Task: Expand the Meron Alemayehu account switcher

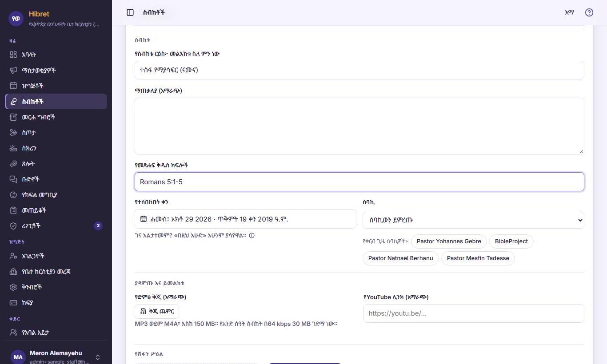Action: [98, 357]
